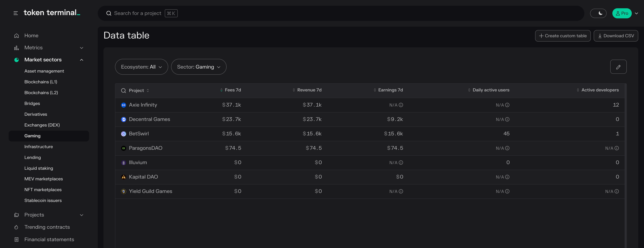Click the Axie Infinity project logo

(123, 105)
